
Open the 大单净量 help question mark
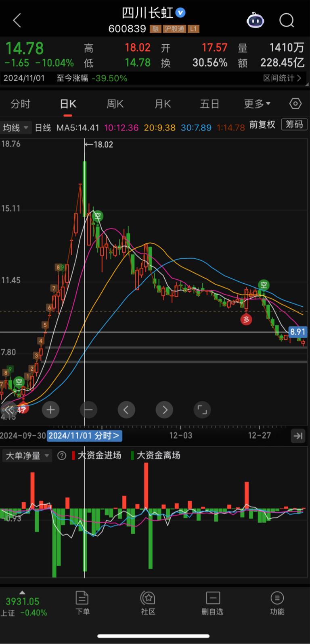(62, 456)
